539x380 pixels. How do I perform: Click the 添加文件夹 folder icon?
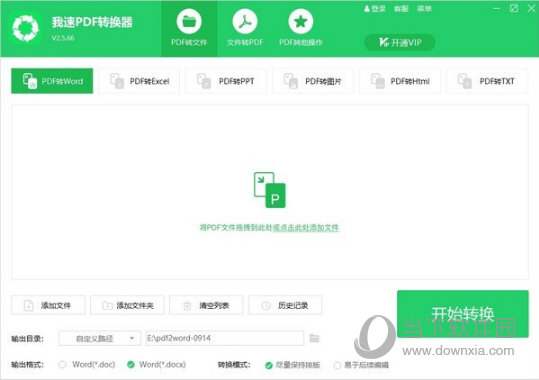(x=108, y=305)
